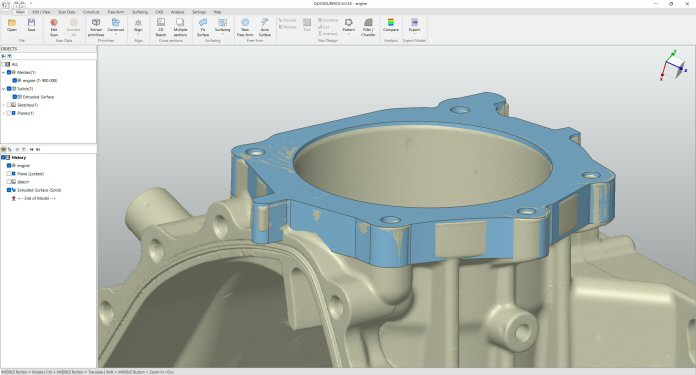Viewport: 696px width, 375px height.
Task: Start the Edit Scan tool
Action: coord(54,27)
